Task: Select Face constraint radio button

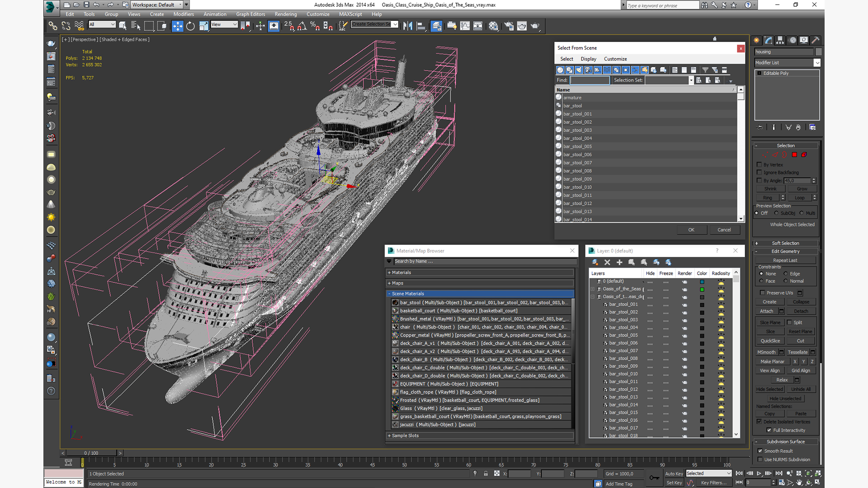Action: click(x=761, y=281)
